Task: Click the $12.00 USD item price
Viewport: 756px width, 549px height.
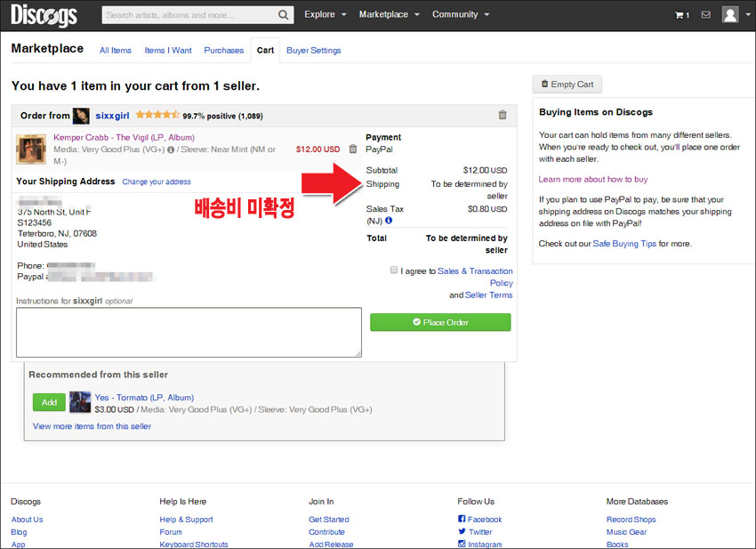Action: click(x=318, y=149)
